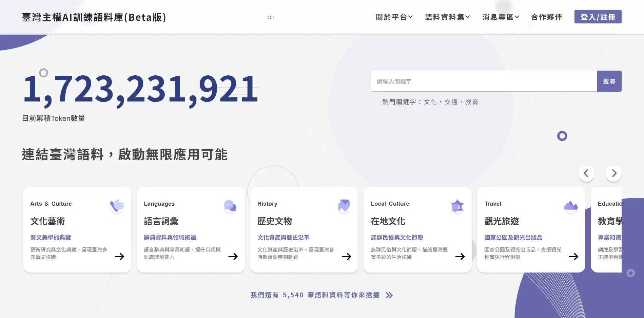Open the 文化資產與歷史沿革 link
This screenshot has width=644, height=318.
pos(284,238)
